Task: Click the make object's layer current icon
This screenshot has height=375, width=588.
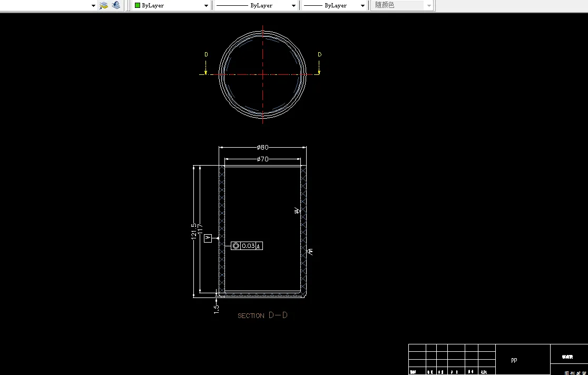Action: click(104, 5)
